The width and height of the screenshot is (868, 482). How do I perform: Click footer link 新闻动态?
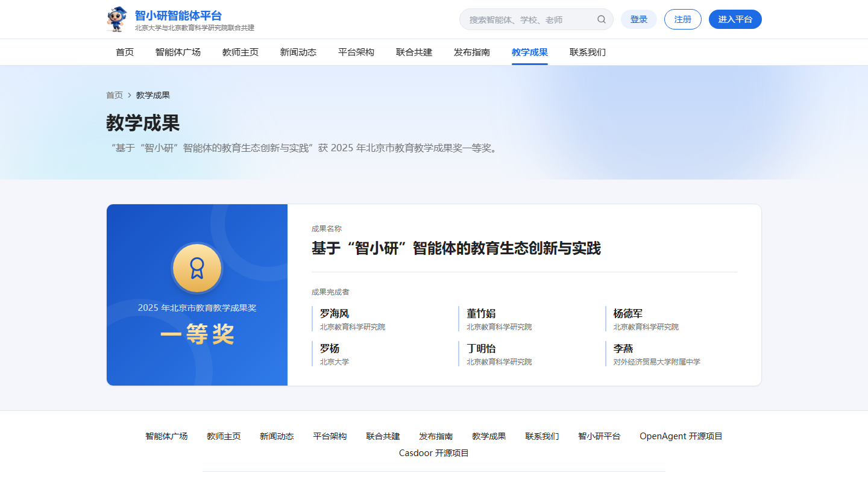tap(277, 436)
